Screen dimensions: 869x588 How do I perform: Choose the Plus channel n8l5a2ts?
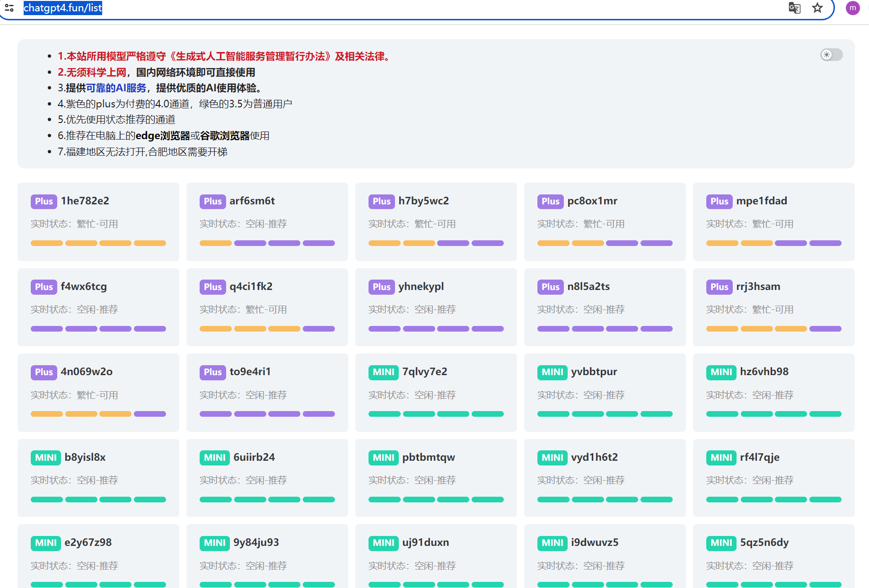pos(605,307)
